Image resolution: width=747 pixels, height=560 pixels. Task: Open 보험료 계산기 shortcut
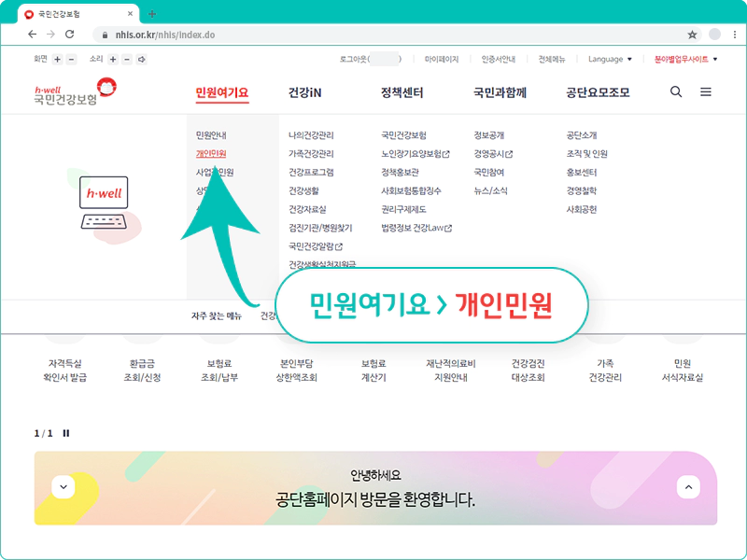[x=373, y=371]
